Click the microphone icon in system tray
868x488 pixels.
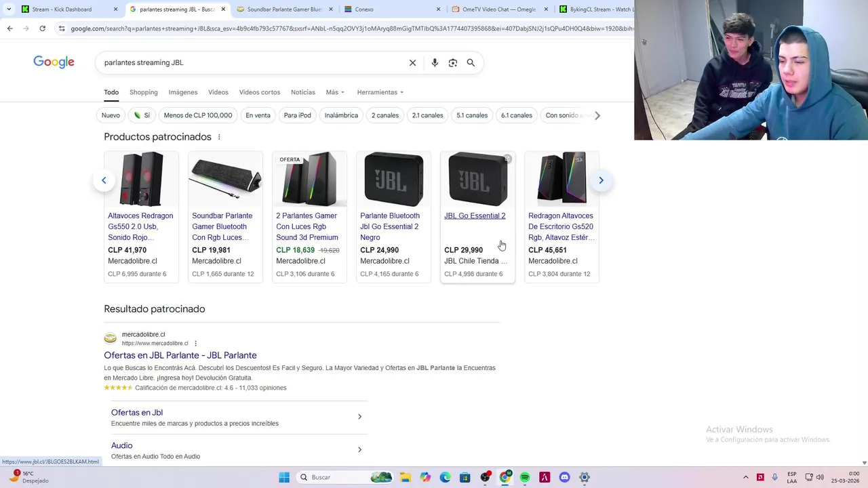coord(774,477)
